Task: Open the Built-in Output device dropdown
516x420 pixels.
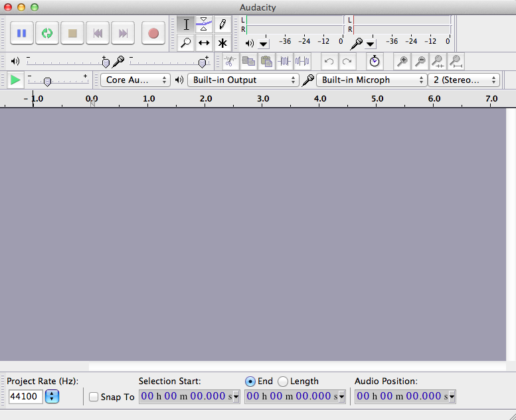Action: point(243,80)
